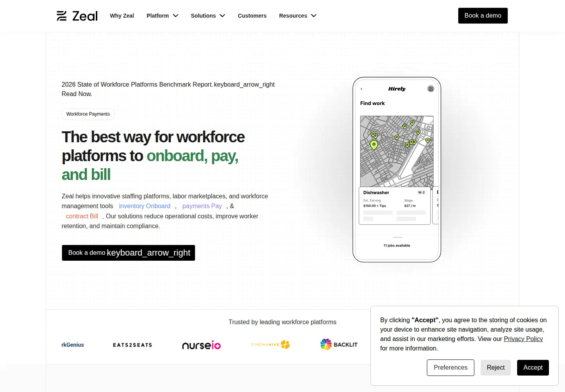The image size is (565, 392).
Task: Click the '$27 / hr' wage value
Action: 410,206
